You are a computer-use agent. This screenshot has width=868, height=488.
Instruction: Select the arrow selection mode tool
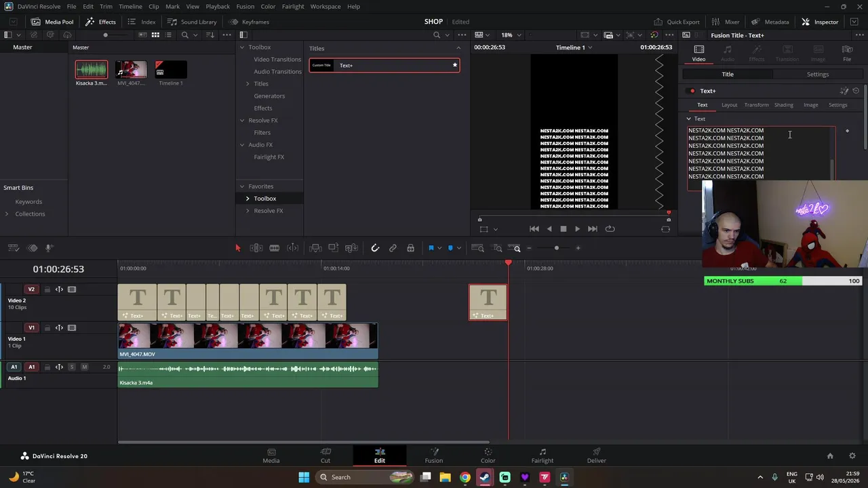pyautogui.click(x=238, y=248)
